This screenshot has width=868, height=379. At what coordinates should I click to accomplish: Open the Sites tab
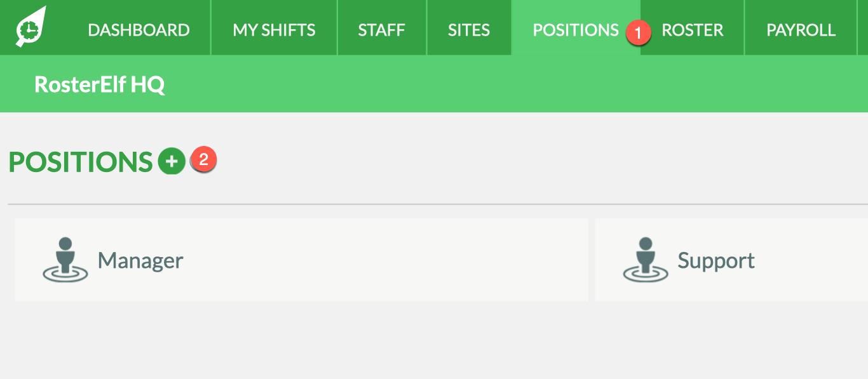pos(469,30)
